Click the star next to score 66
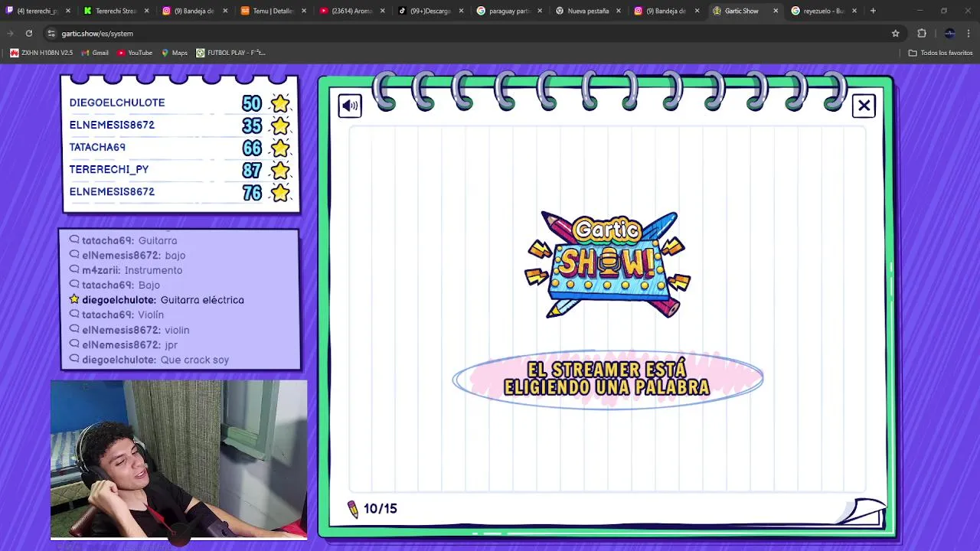 coord(280,148)
